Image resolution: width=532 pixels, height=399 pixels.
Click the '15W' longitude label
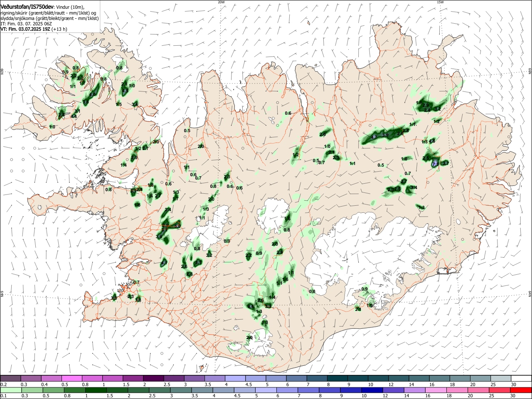pyautogui.click(x=440, y=2)
